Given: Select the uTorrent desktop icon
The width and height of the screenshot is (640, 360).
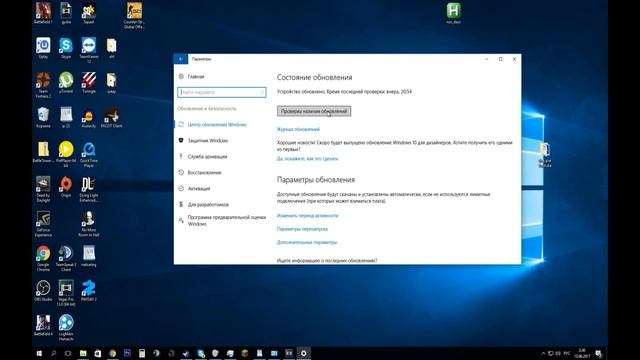Looking at the screenshot, I should [66, 82].
